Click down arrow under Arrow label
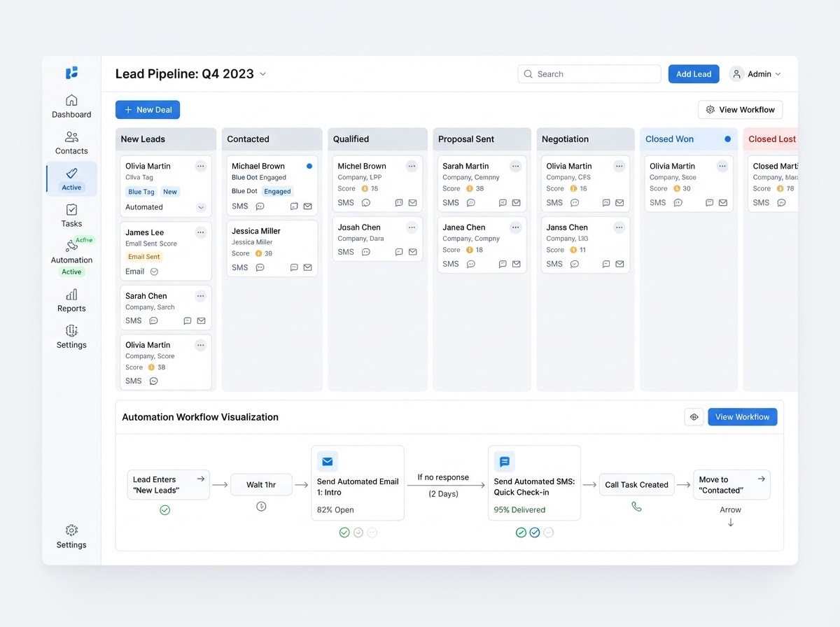 [731, 523]
